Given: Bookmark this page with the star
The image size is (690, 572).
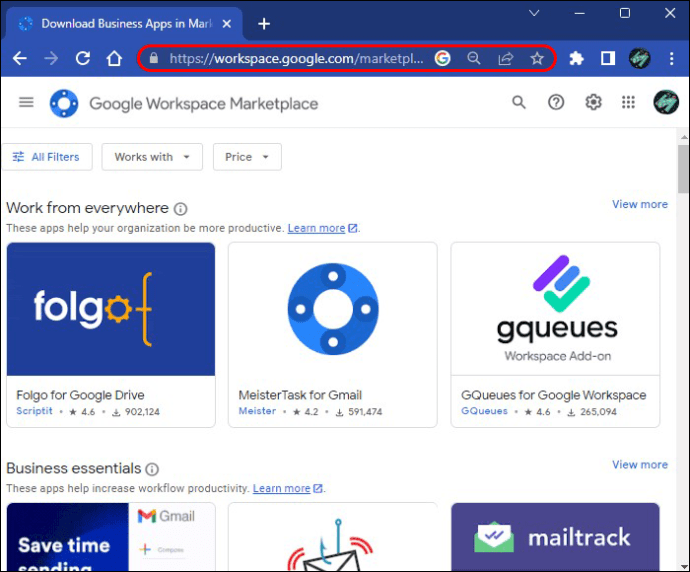Looking at the screenshot, I should click(537, 58).
